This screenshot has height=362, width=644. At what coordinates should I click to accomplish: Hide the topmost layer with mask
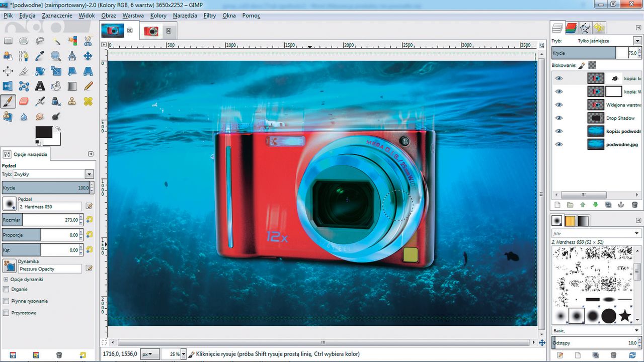point(558,78)
